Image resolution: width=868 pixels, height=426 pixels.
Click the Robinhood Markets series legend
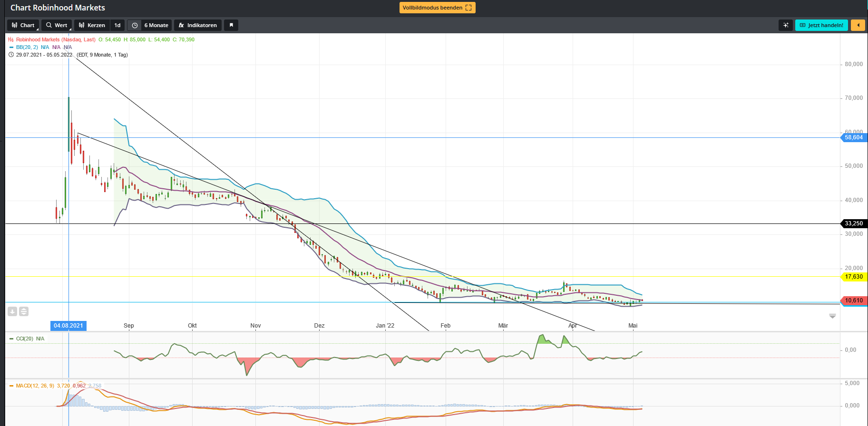point(55,39)
